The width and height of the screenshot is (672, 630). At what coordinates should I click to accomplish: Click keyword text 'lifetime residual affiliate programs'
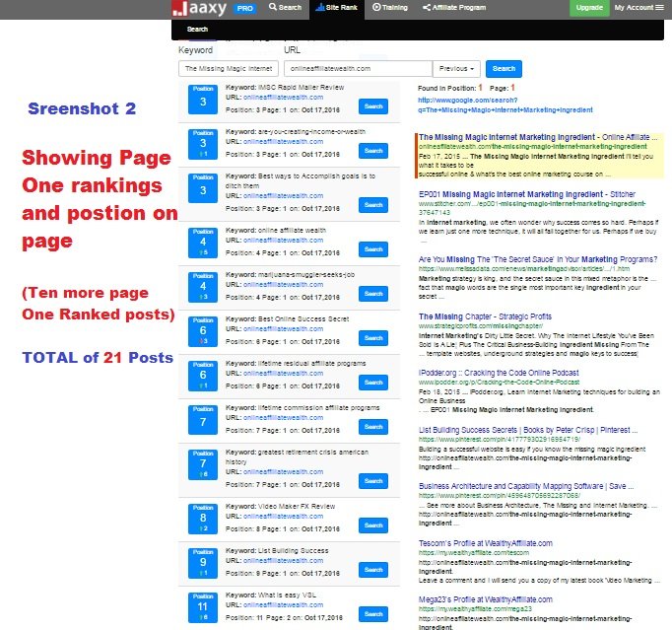coord(312,364)
